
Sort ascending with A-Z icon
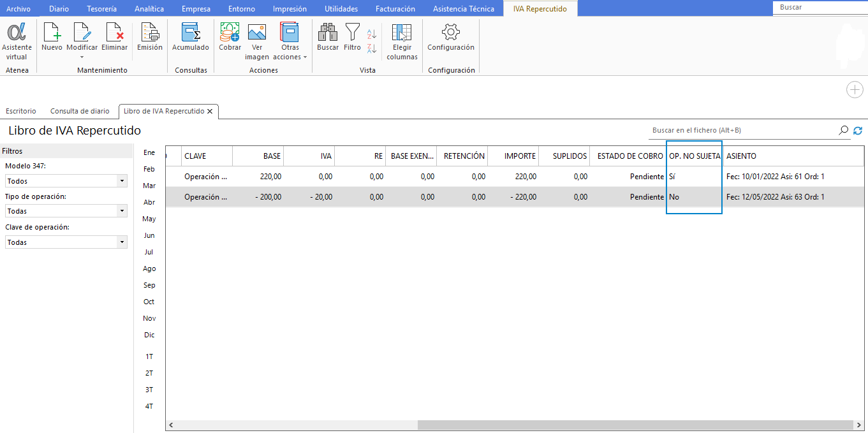click(x=372, y=34)
